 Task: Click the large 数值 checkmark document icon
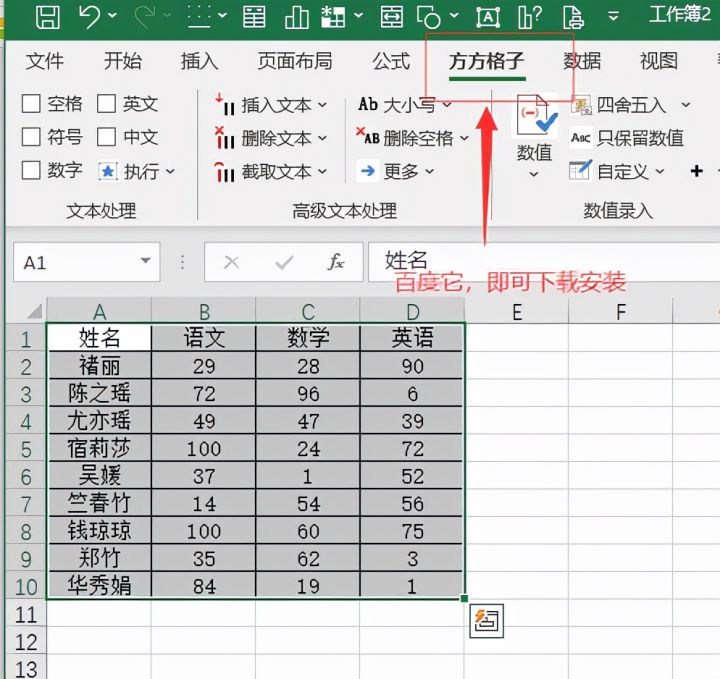tap(534, 114)
